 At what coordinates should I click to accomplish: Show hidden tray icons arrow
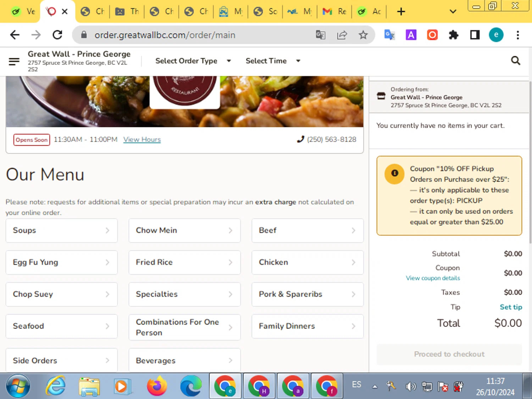click(x=375, y=387)
